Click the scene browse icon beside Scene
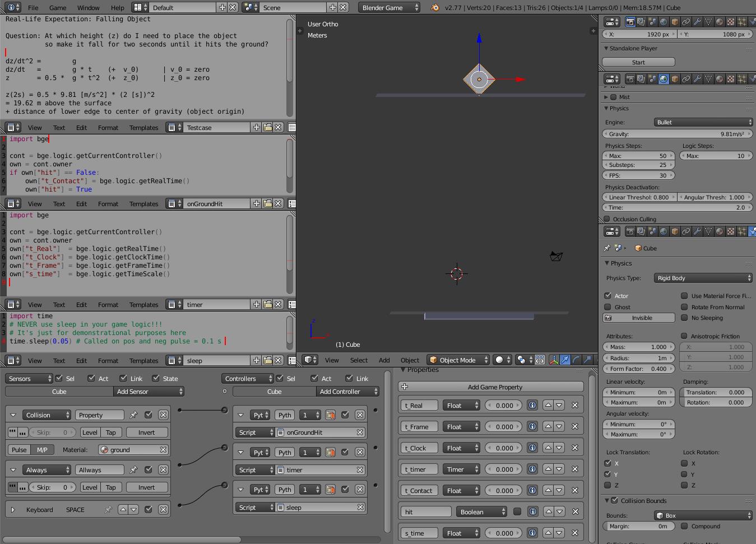The height and width of the screenshot is (544, 756). [x=250, y=8]
